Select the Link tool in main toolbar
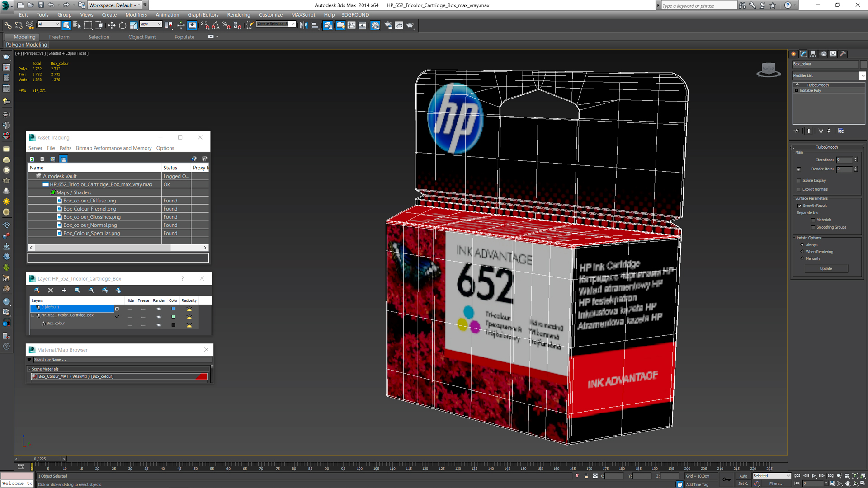This screenshot has height=488, width=868. pos(8,25)
